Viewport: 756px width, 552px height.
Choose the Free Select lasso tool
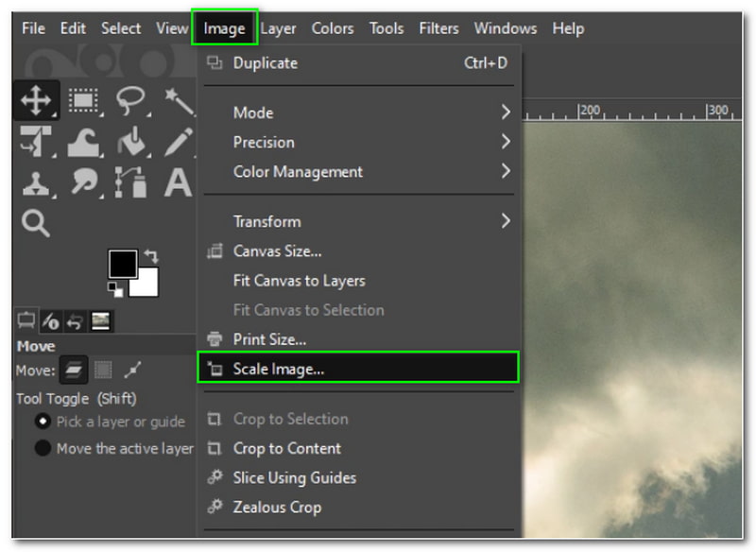[129, 100]
